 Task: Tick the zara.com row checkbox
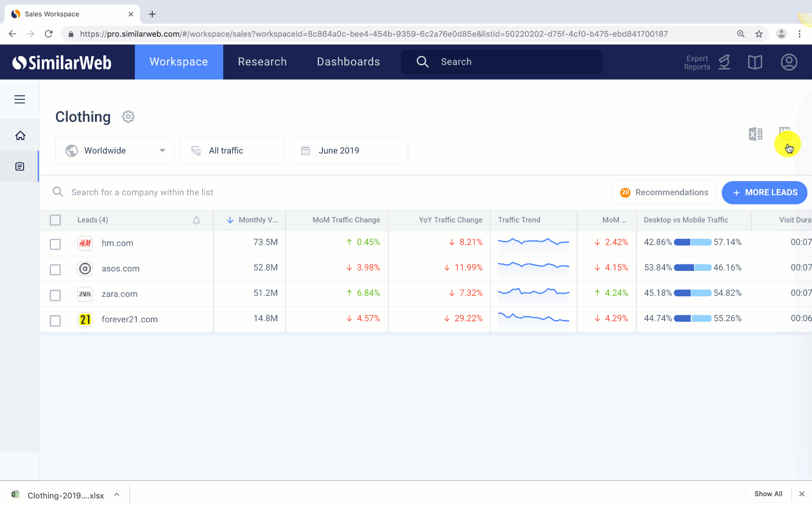(x=55, y=295)
